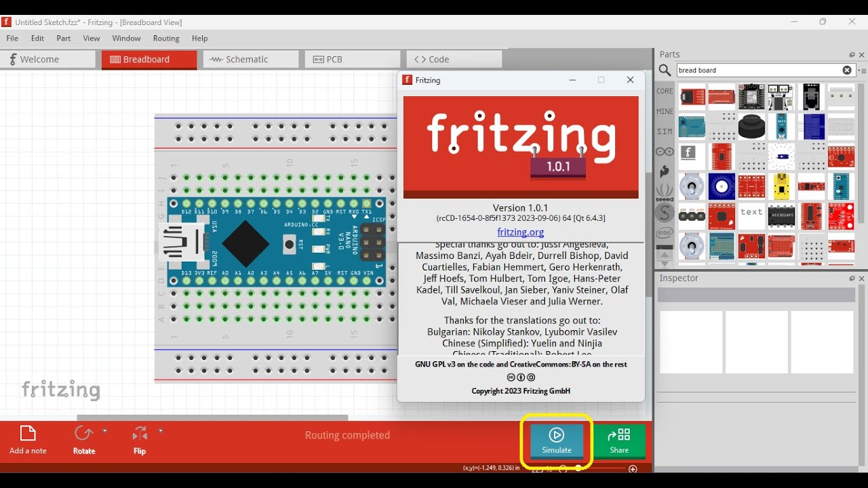
Task: Open the File menu
Action: (12, 39)
